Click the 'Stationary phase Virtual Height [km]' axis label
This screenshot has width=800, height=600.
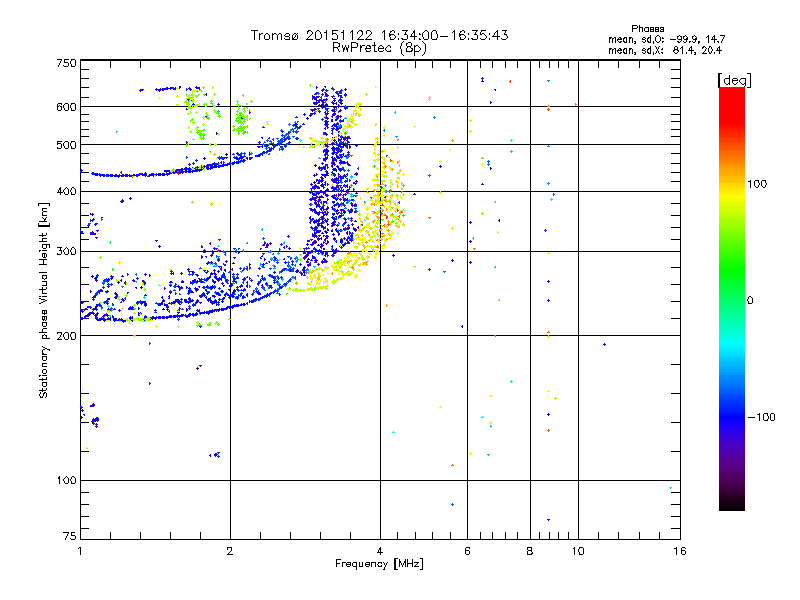[44, 300]
